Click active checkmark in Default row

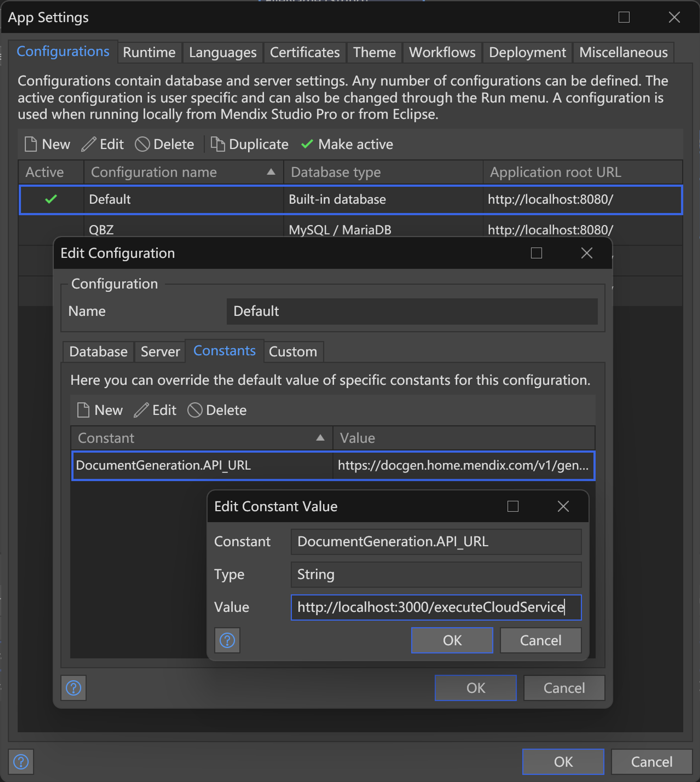click(x=51, y=199)
